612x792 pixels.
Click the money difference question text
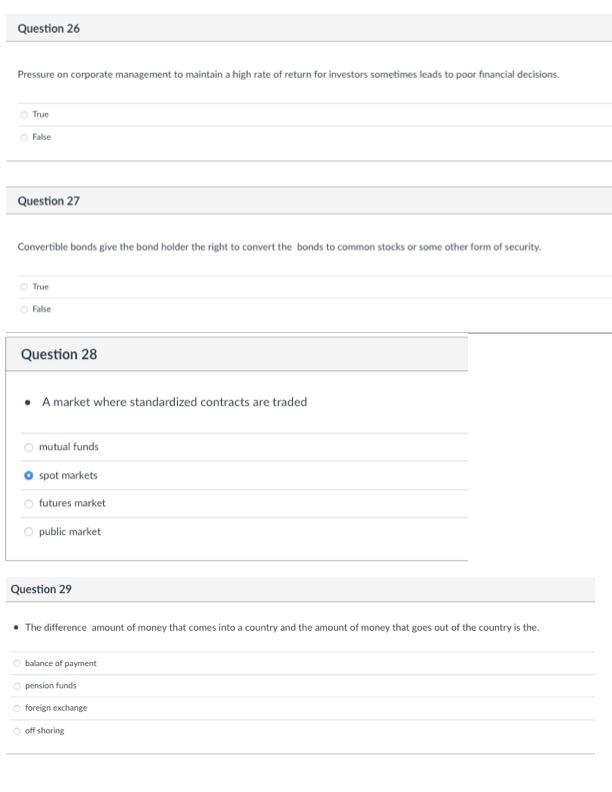[x=282, y=628]
